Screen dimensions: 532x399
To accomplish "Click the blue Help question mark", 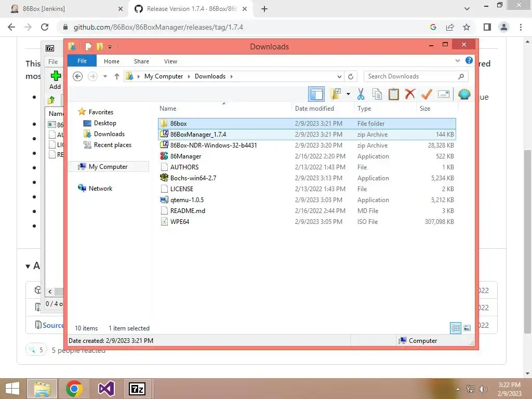I will 469,60.
